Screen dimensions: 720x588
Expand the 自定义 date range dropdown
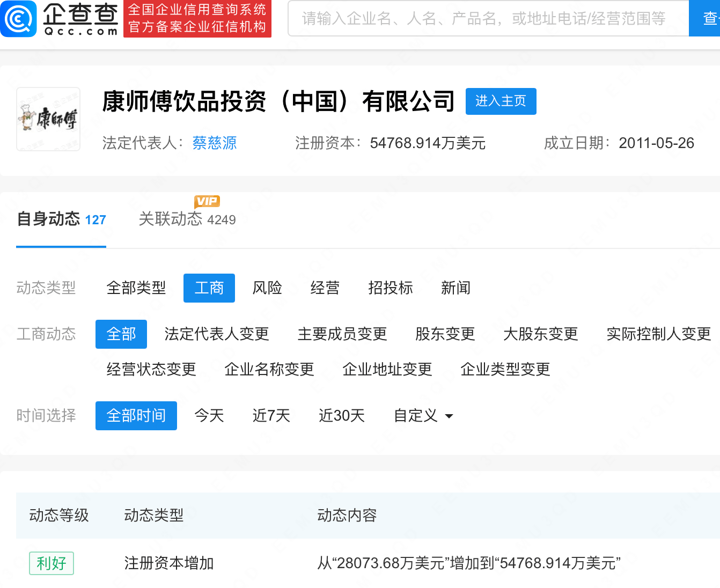423,415
